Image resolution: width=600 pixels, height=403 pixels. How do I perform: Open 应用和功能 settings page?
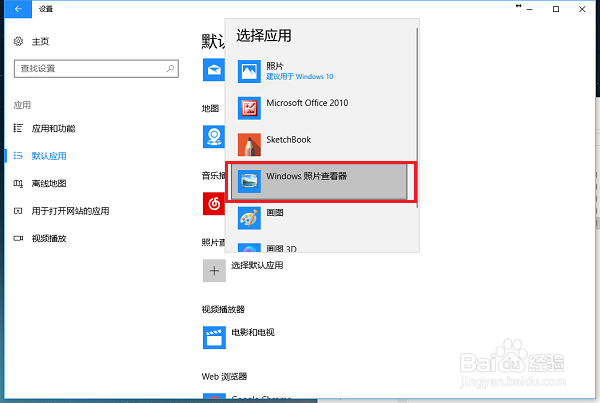(x=53, y=128)
